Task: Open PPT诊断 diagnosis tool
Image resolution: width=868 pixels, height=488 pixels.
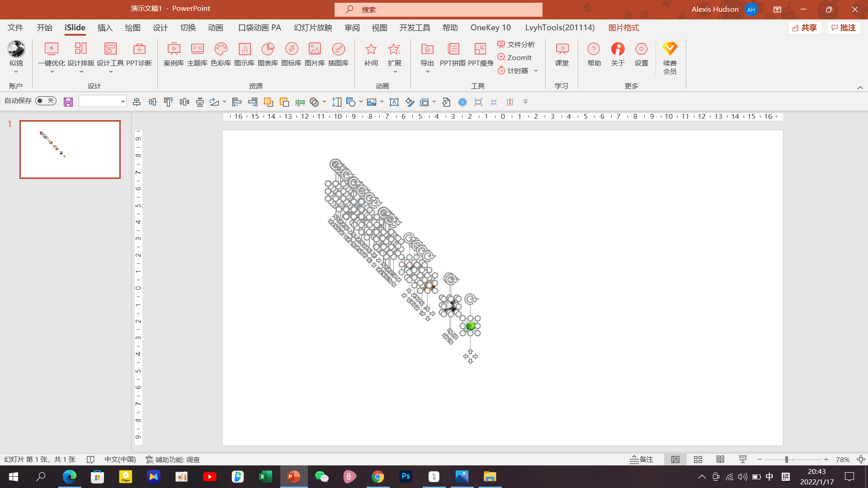Action: point(139,54)
